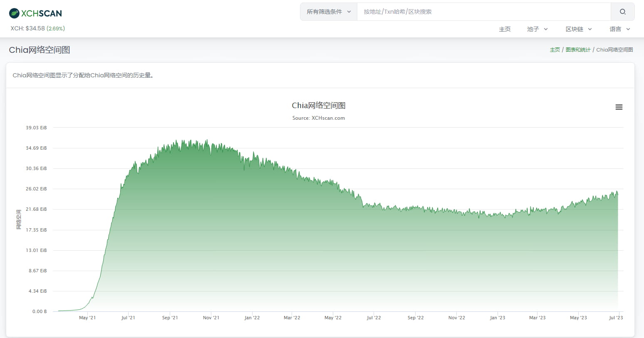The image size is (644, 338).
Task: Expand the 语言 language menu
Action: [x=620, y=29]
